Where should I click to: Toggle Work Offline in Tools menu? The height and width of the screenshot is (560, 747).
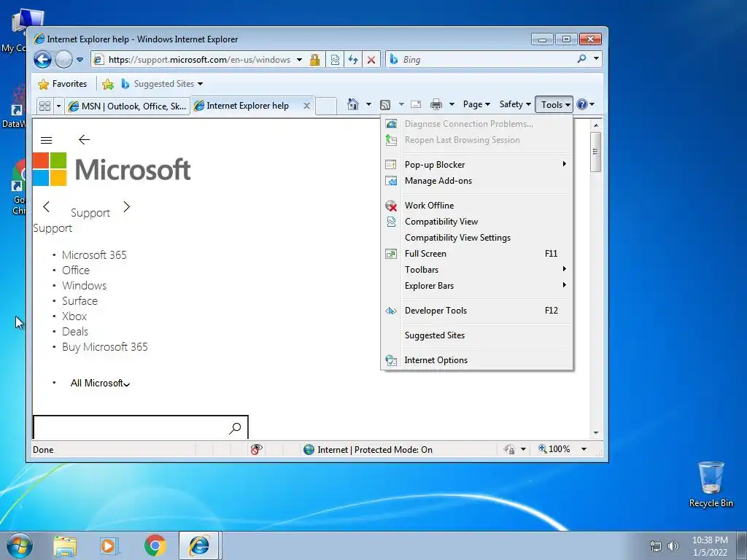tap(477, 205)
